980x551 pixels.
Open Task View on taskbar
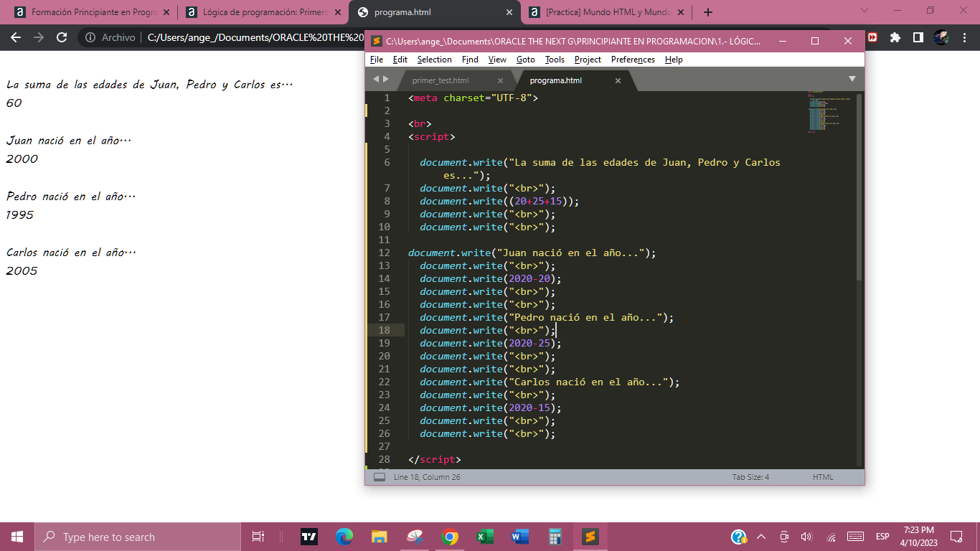[x=258, y=537]
